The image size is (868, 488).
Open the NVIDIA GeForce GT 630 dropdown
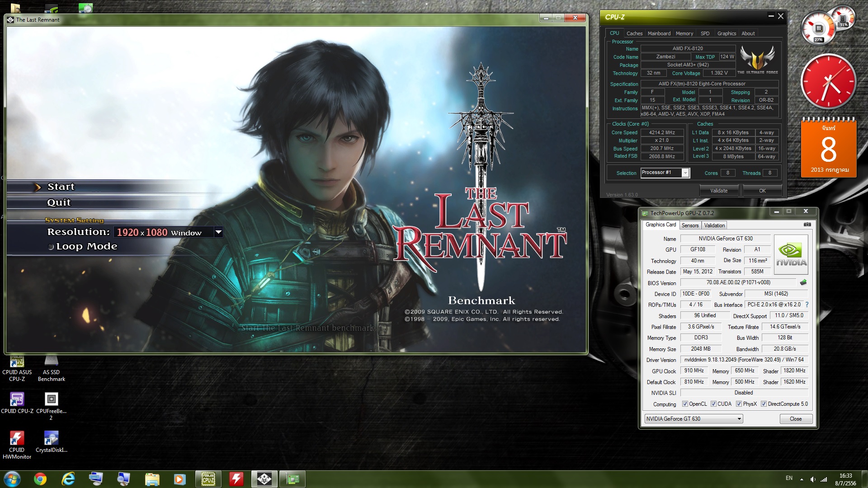[739, 419]
